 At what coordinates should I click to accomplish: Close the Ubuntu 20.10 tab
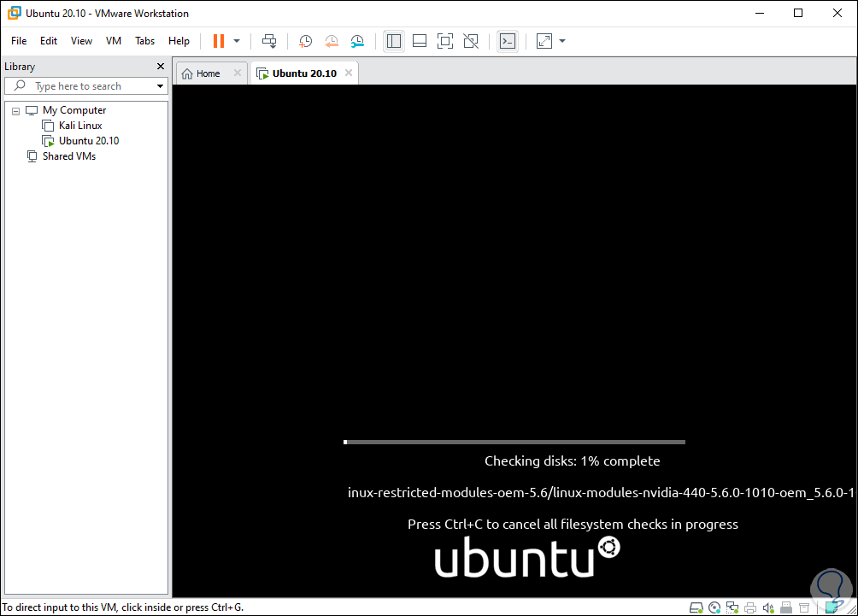[x=349, y=73]
